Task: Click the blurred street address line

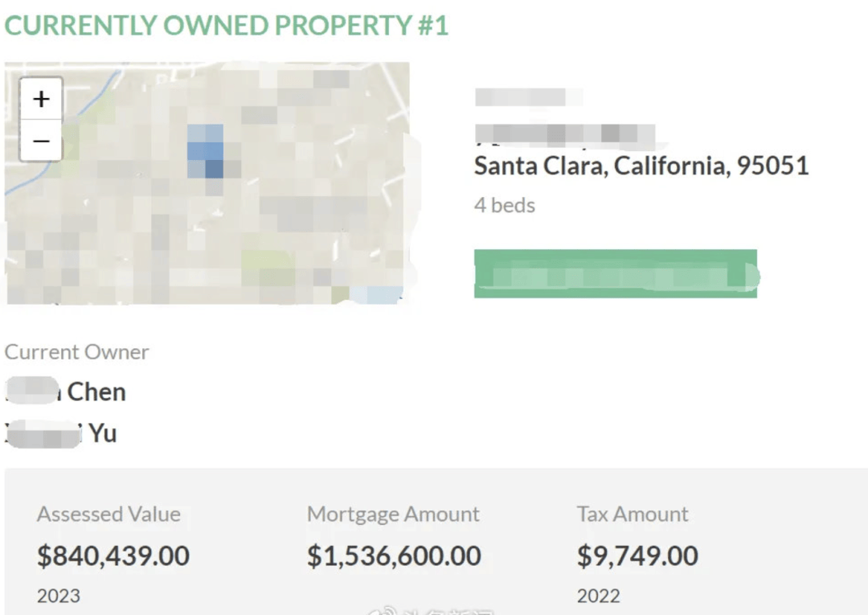Action: pyautogui.click(x=564, y=133)
